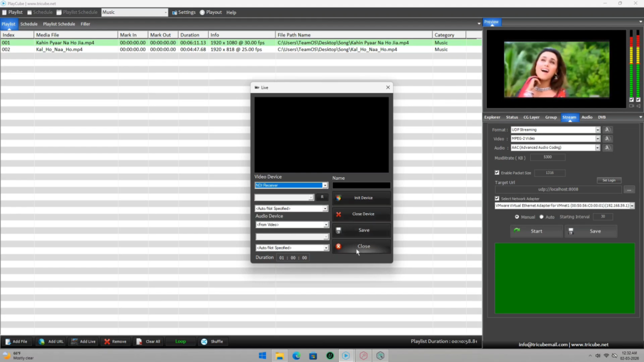Expand the UDP Streaming format dropdown
The width and height of the screenshot is (644, 362).
point(597,130)
